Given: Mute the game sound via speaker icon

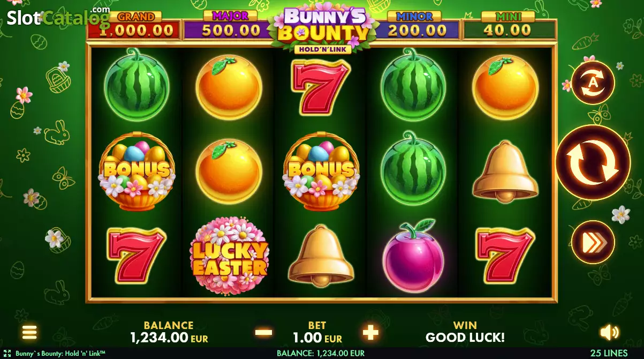Looking at the screenshot, I should coord(609,333).
